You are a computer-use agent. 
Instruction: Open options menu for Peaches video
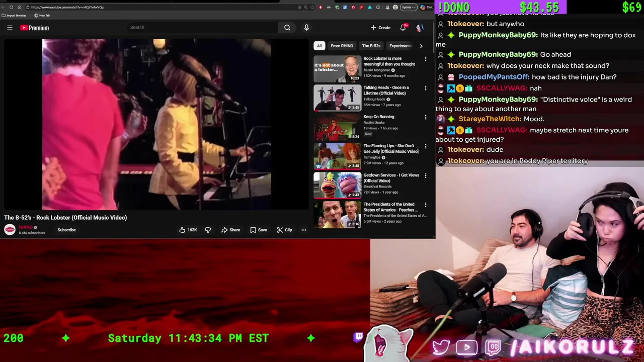coord(426,205)
